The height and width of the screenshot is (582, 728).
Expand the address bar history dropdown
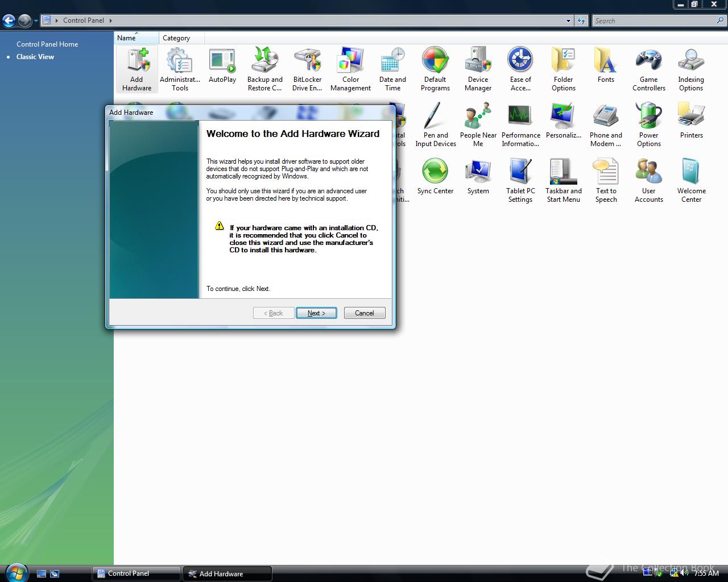click(568, 21)
